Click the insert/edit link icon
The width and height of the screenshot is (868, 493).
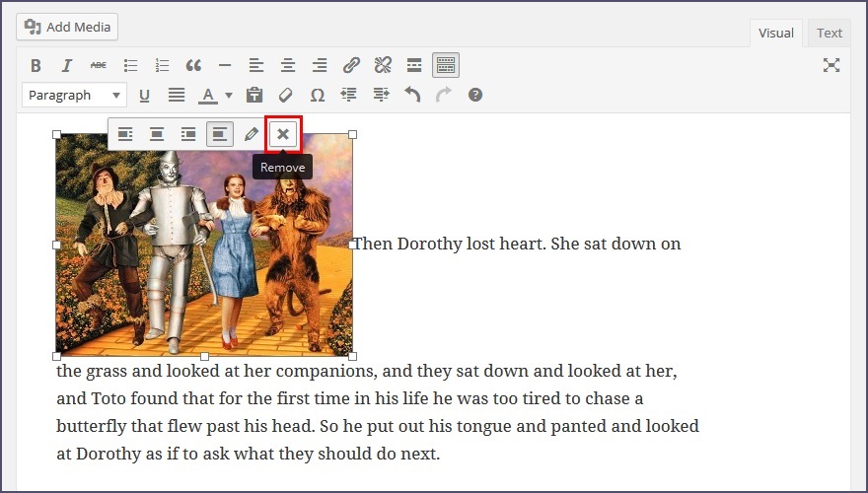[x=351, y=66]
